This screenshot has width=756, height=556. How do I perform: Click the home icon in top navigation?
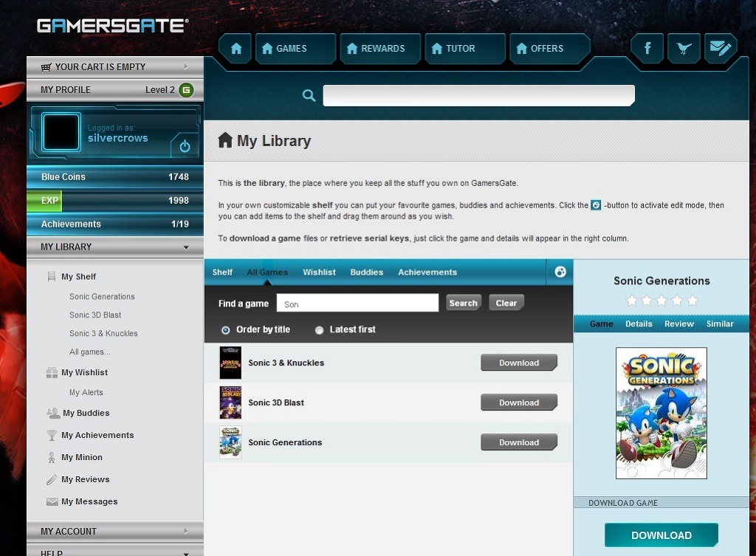tap(236, 49)
